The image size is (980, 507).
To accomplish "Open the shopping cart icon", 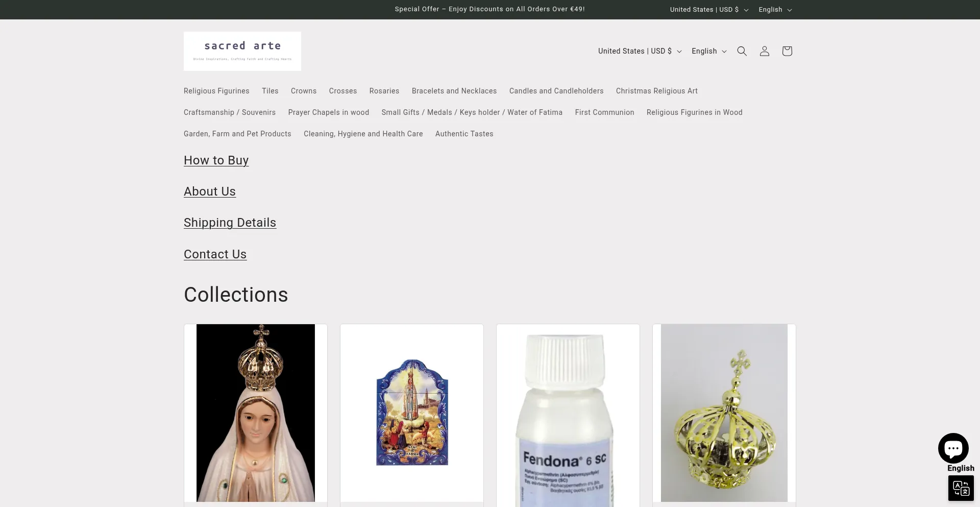I will (787, 51).
